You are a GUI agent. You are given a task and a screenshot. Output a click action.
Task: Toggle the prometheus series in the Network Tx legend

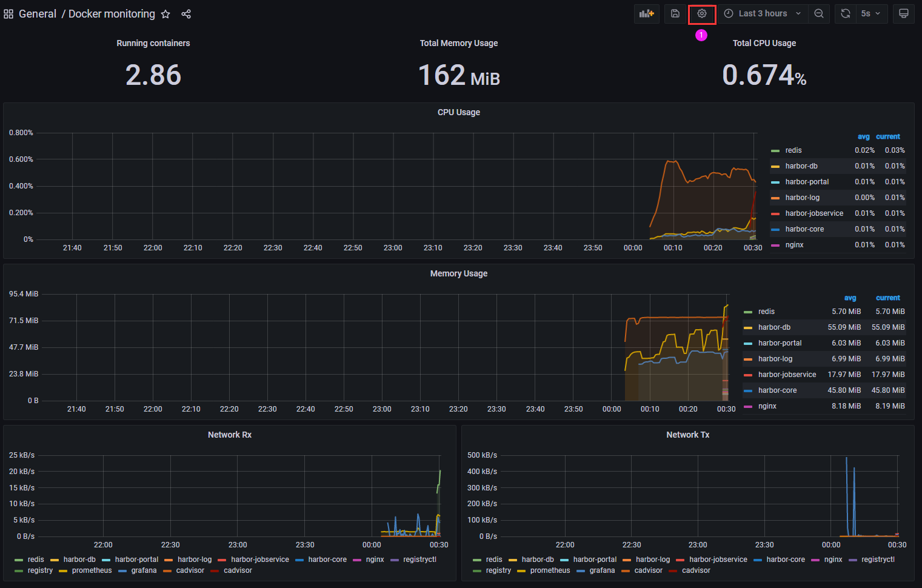coord(550,570)
